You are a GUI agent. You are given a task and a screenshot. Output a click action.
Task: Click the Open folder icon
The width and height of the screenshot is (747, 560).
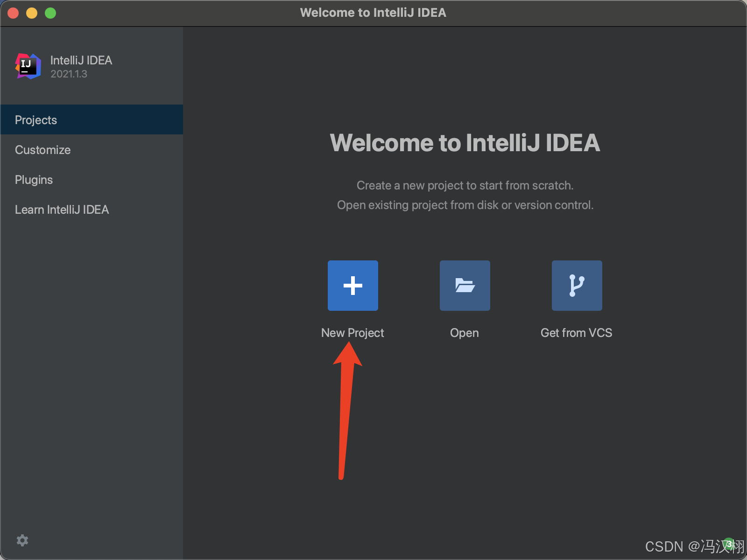point(465,286)
